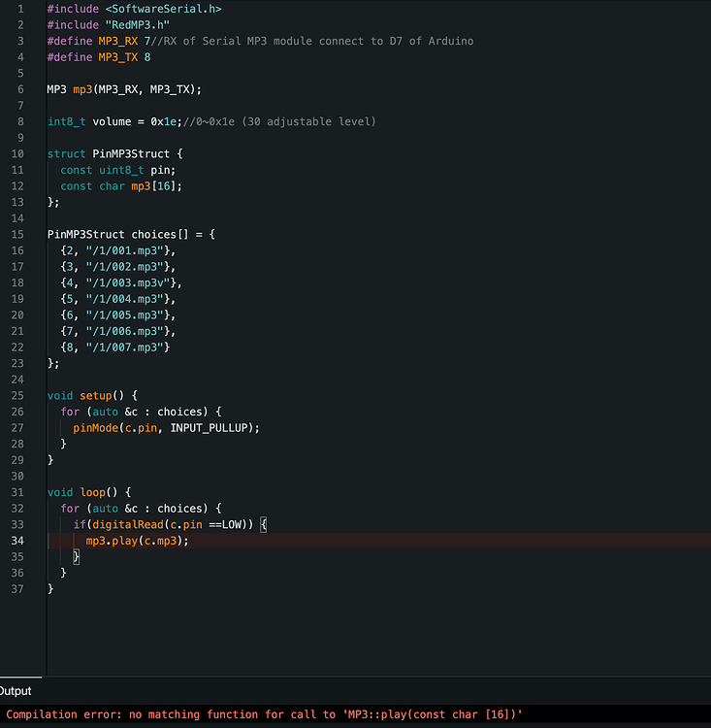Click the MP3_RX define name on line 3

tap(118, 41)
